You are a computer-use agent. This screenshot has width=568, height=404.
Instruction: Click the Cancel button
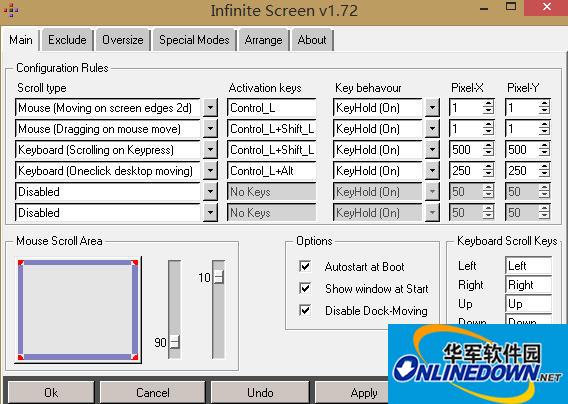coord(153,392)
